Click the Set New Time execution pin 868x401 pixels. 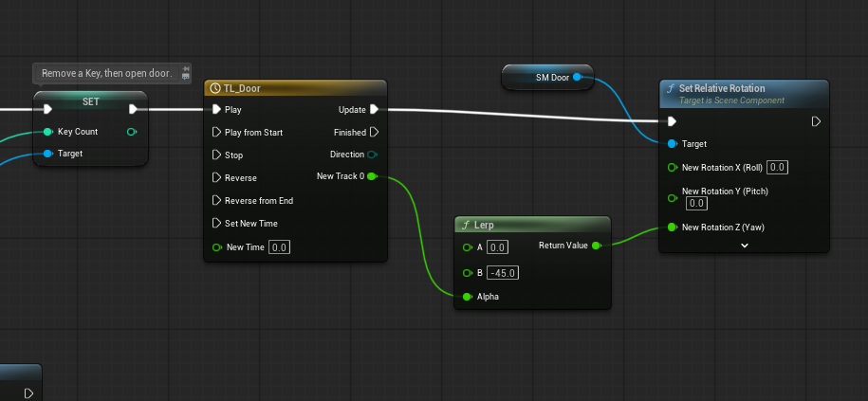pos(216,223)
